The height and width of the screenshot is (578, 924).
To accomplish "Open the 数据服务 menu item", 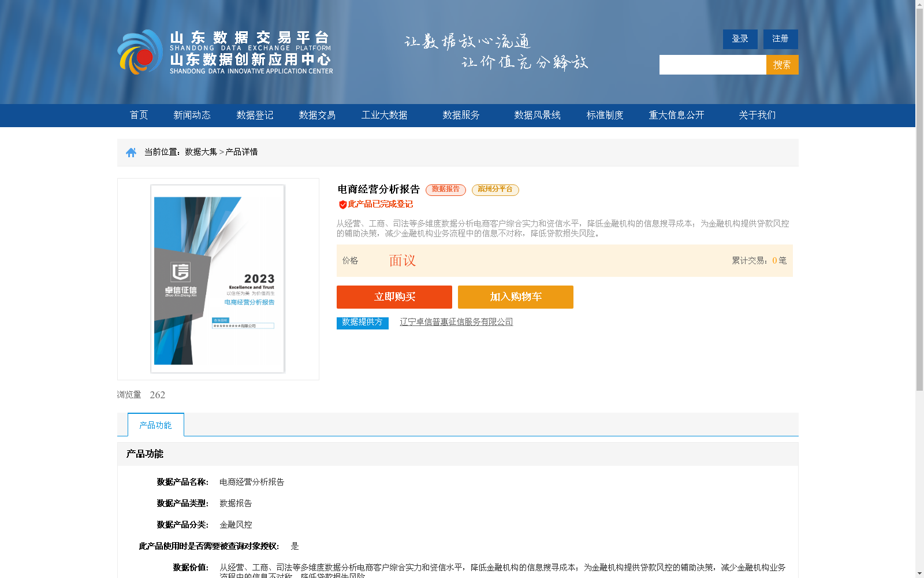I will click(x=461, y=115).
